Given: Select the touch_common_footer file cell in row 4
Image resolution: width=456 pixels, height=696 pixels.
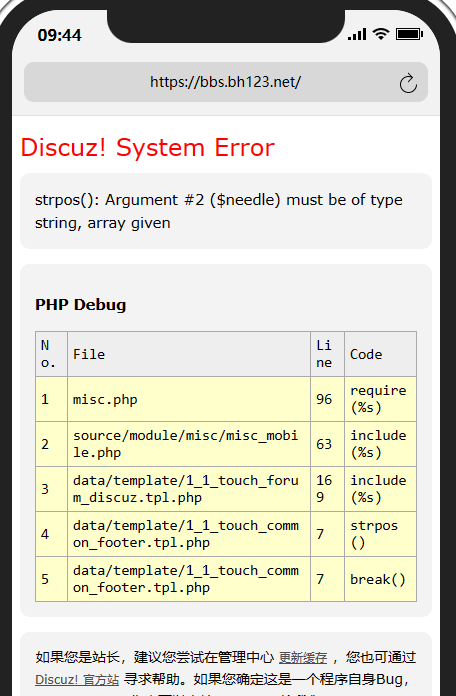Looking at the screenshot, I should (189, 534).
